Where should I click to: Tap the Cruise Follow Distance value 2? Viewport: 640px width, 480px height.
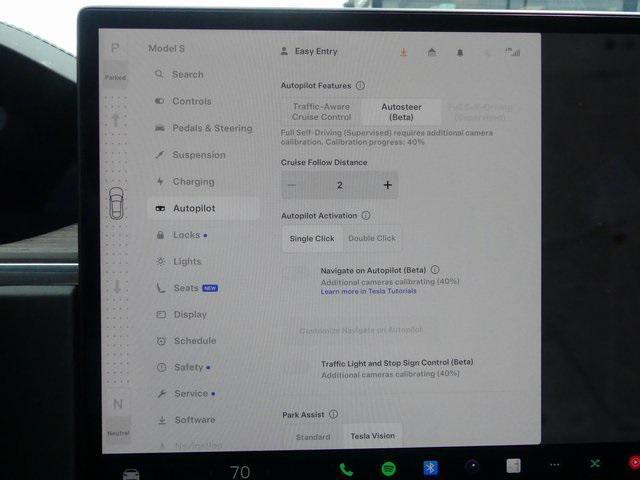click(340, 185)
